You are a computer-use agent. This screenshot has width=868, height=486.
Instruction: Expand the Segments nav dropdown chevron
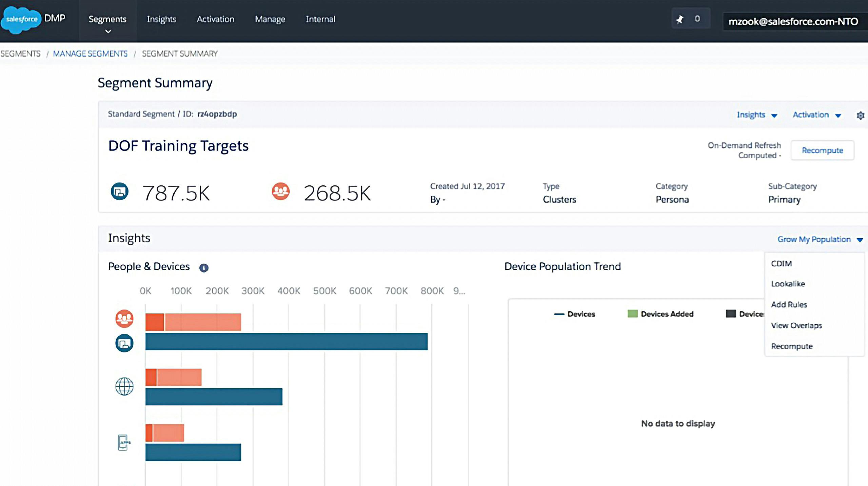point(108,32)
